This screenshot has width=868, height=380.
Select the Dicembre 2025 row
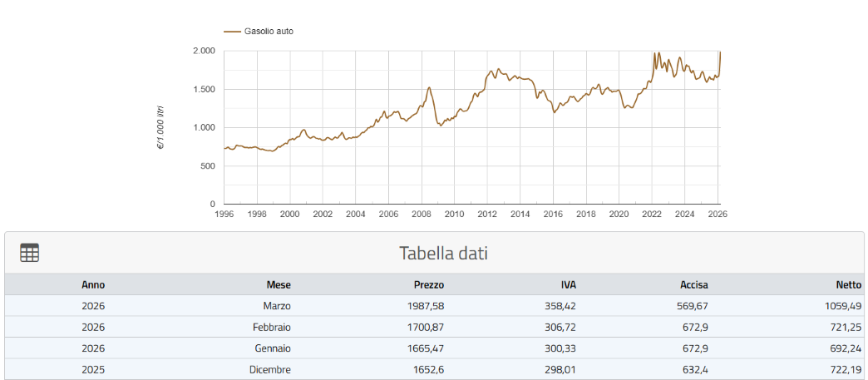tap(270, 369)
